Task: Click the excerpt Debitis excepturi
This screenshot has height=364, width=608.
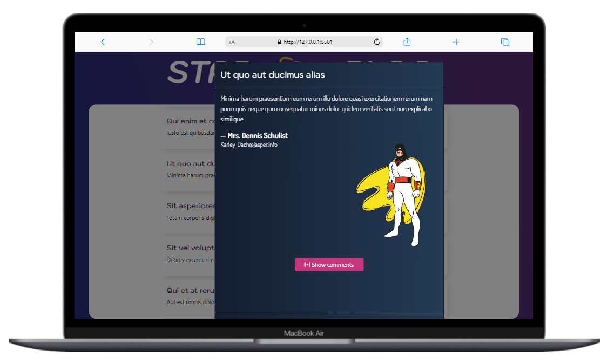Action: (x=191, y=260)
